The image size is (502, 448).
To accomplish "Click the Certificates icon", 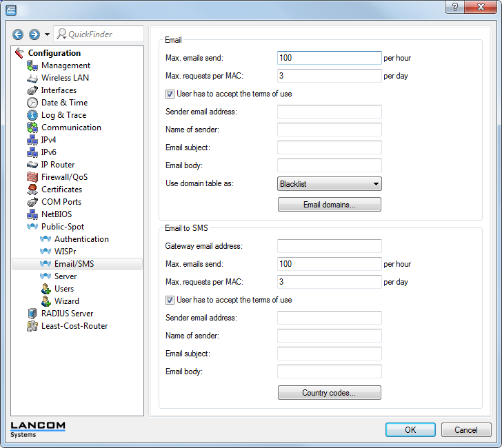I will (32, 190).
